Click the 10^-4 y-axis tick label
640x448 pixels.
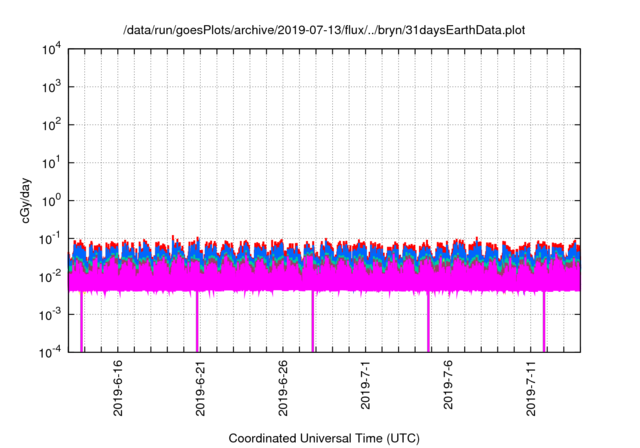click(x=52, y=351)
